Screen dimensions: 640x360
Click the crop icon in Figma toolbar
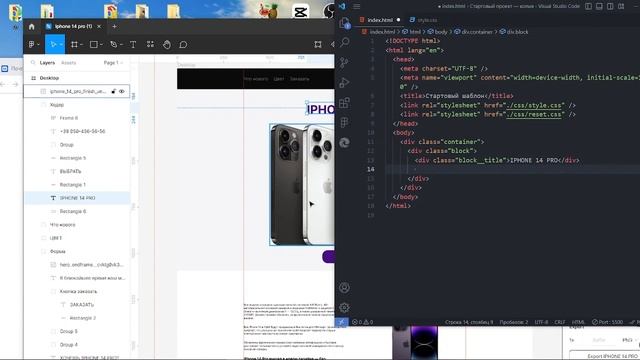tap(318, 44)
